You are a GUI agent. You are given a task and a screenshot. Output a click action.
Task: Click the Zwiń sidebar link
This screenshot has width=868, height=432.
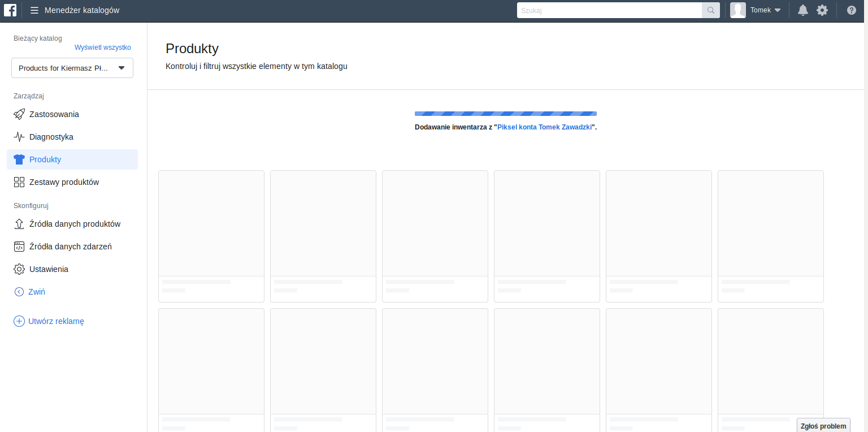37,292
